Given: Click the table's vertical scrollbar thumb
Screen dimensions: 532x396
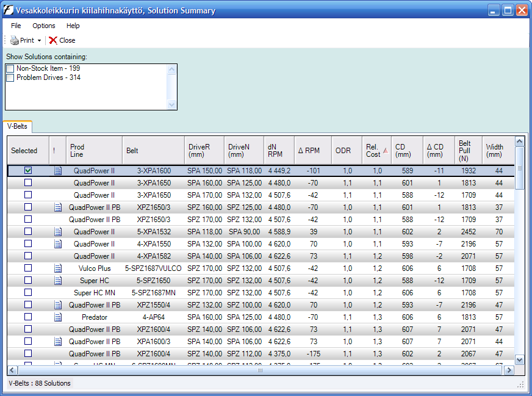Looking at the screenshot, I should point(519,168).
